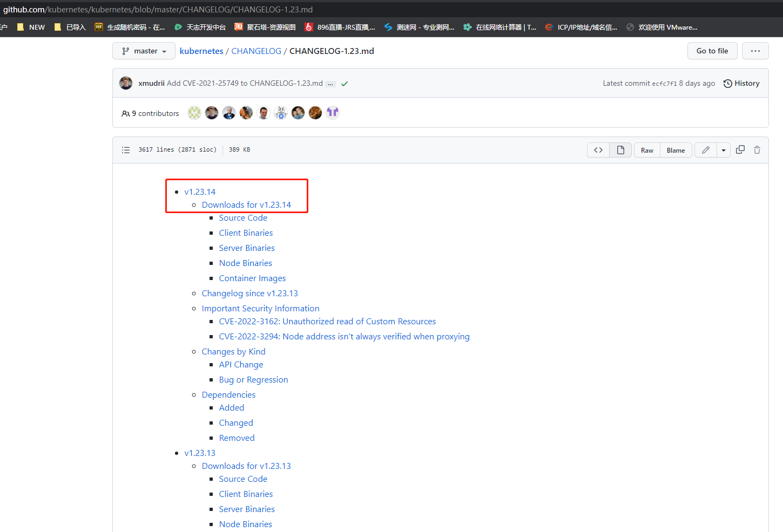The image size is (783, 532).
Task: Open the NEW bookmarks folder
Action: (31, 27)
